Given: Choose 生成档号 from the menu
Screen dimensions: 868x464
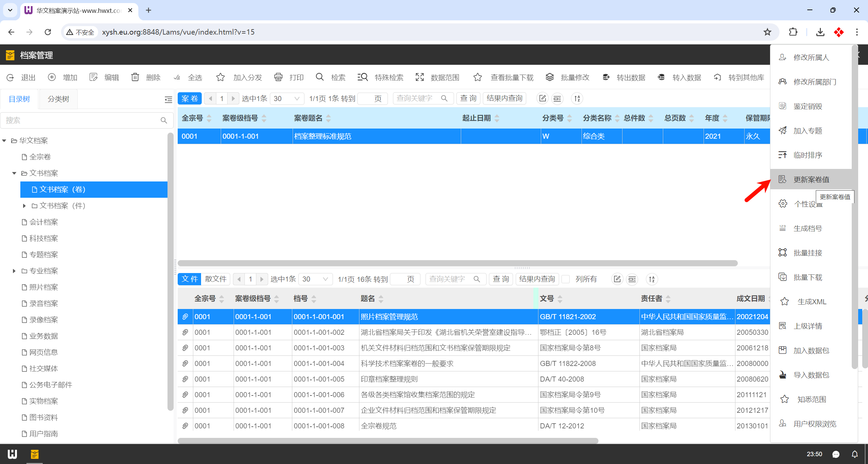Looking at the screenshot, I should pos(808,228).
